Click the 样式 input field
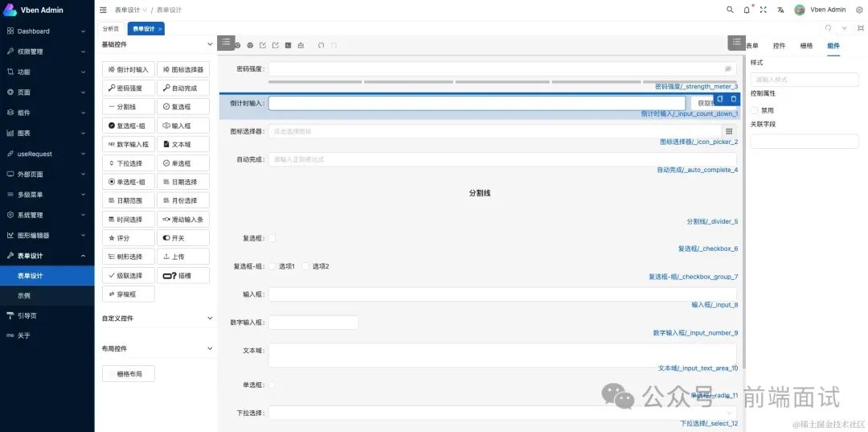 pyautogui.click(x=805, y=80)
